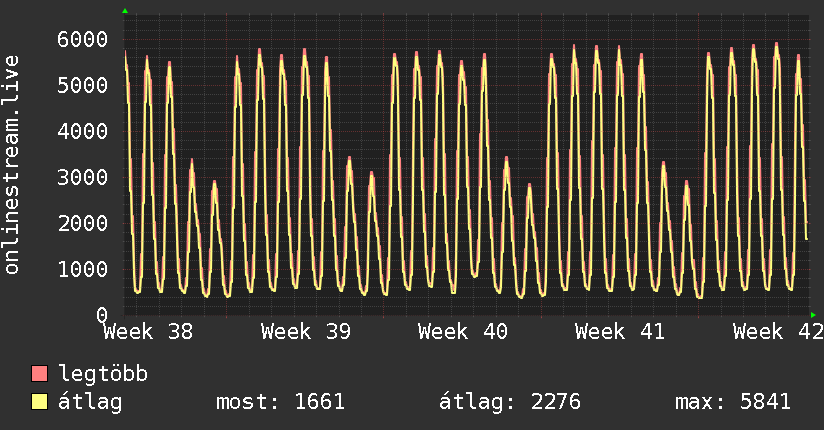This screenshot has height=430, width=824.
Task: Click the 5000 y-axis tick label
Action: coord(83,85)
